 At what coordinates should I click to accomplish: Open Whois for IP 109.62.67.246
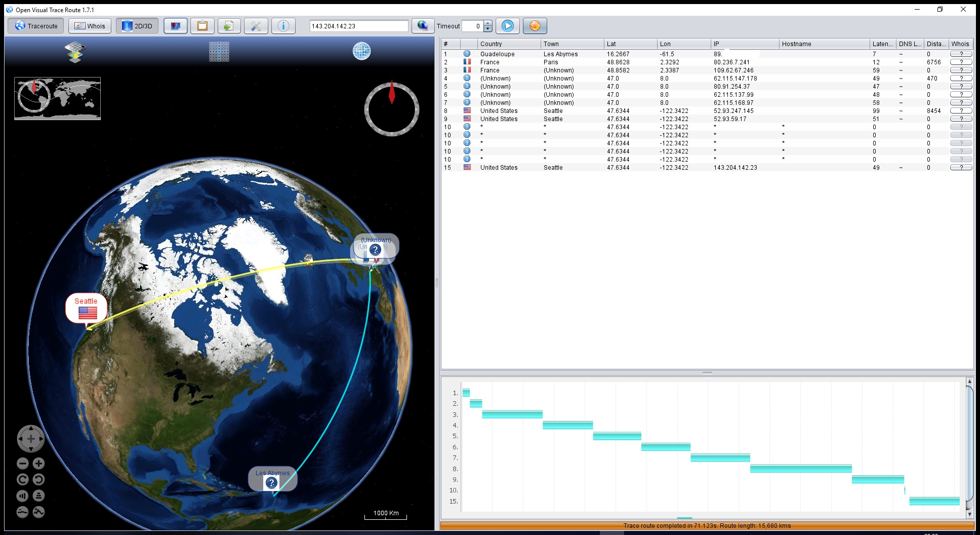tap(961, 70)
